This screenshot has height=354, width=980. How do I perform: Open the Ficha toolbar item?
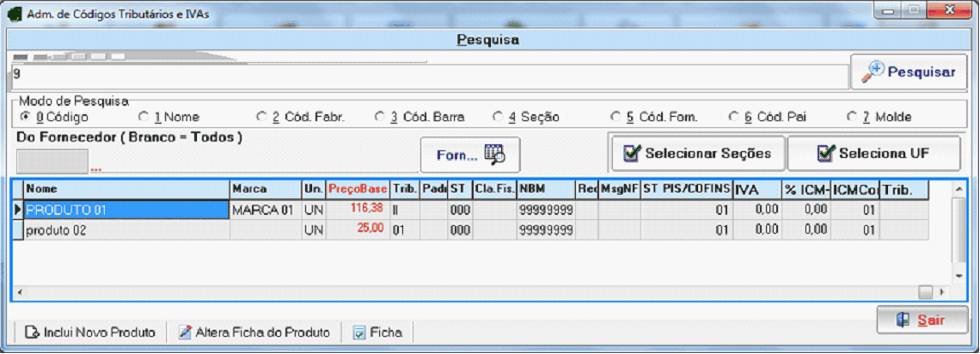(377, 332)
